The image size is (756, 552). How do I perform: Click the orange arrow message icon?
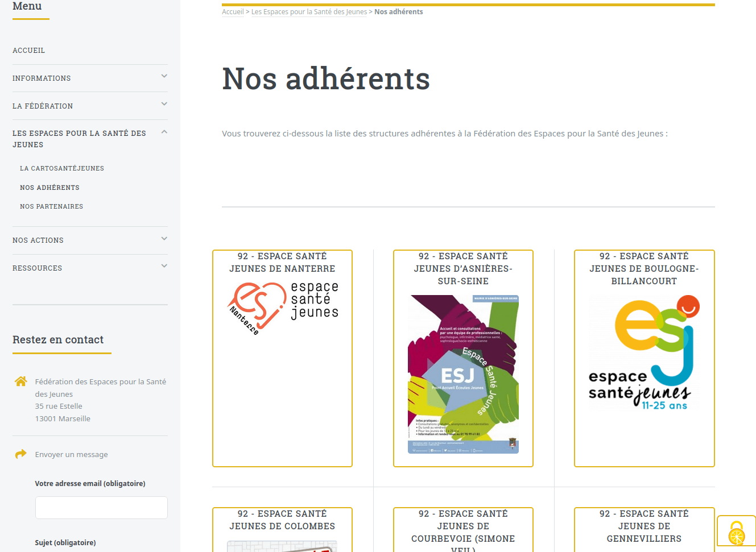(x=21, y=454)
